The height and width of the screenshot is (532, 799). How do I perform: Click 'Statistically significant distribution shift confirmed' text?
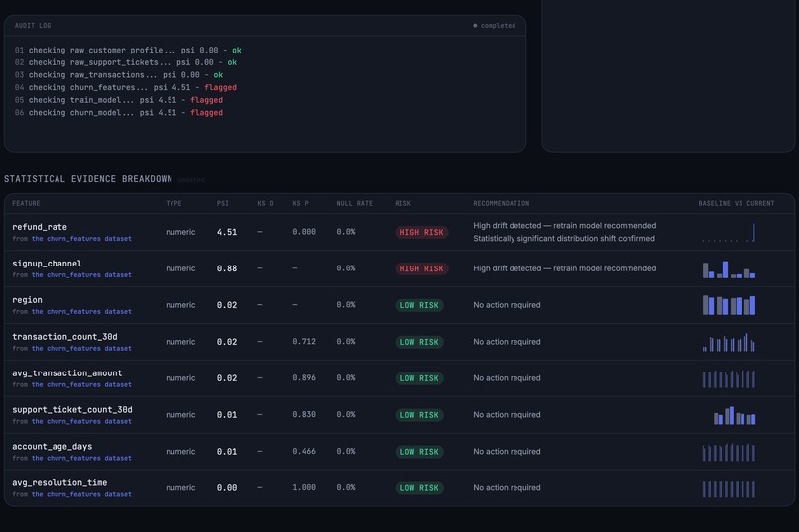point(564,238)
